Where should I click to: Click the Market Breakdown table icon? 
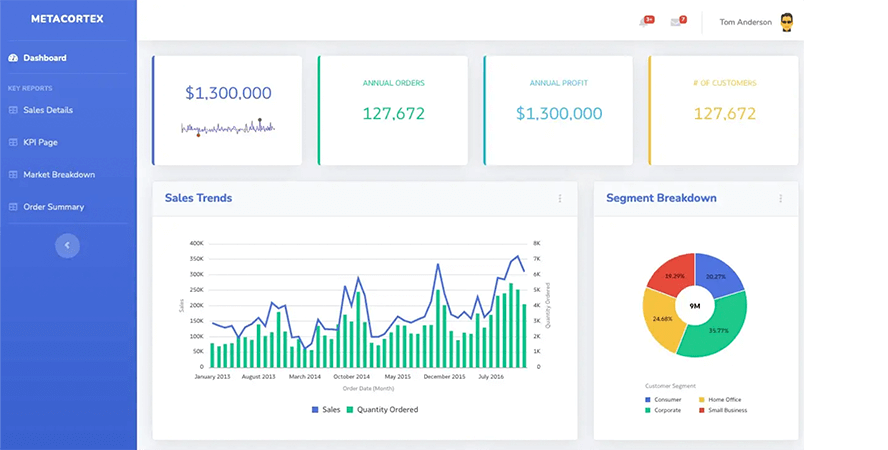[x=13, y=175]
